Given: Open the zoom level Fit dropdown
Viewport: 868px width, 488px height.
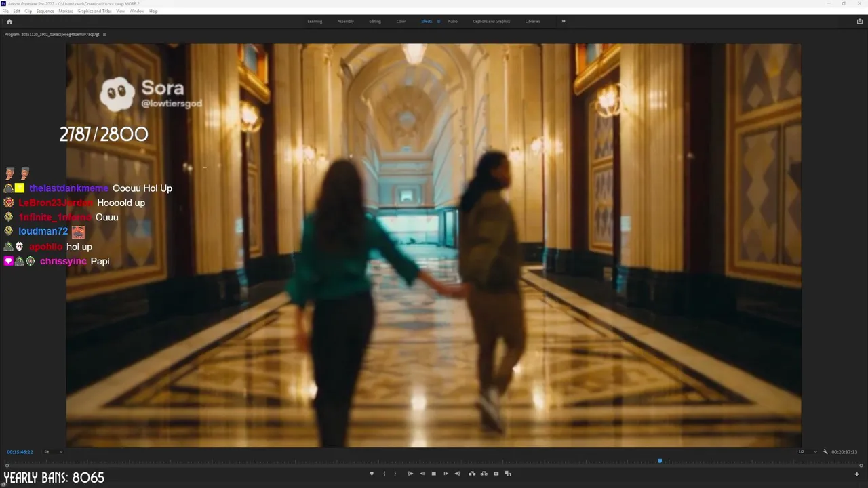Looking at the screenshot, I should pos(53,452).
